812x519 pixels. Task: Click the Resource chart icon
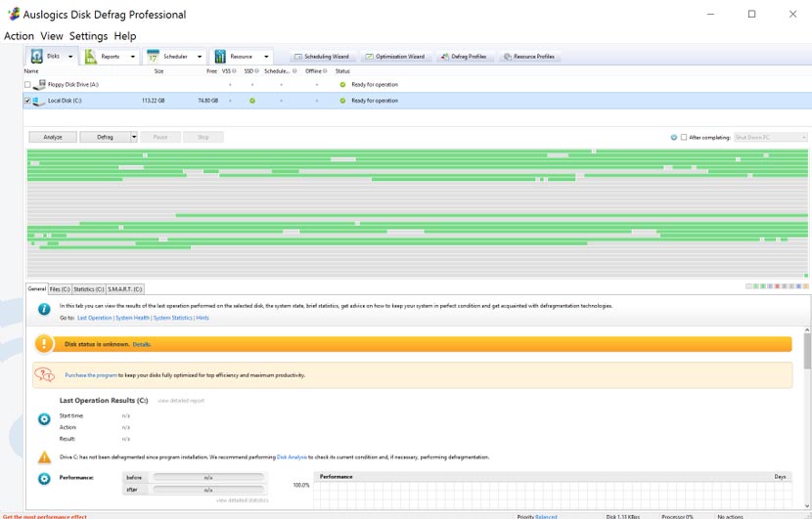tap(220, 57)
